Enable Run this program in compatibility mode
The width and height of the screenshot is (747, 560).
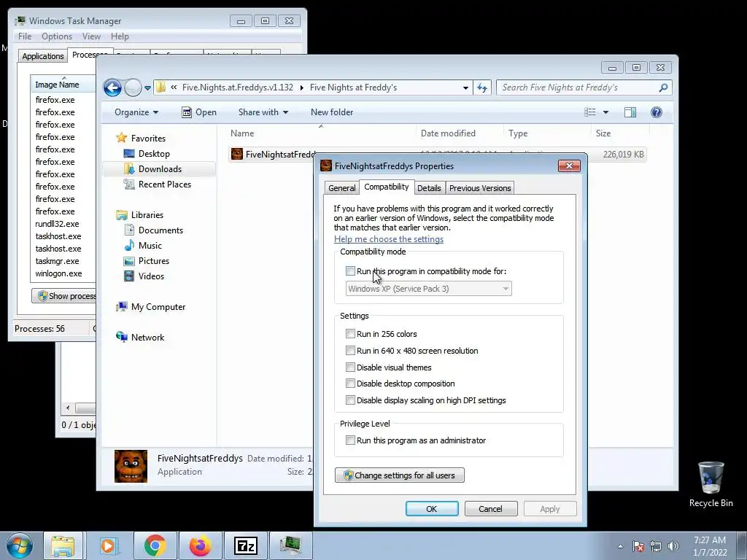(x=350, y=271)
